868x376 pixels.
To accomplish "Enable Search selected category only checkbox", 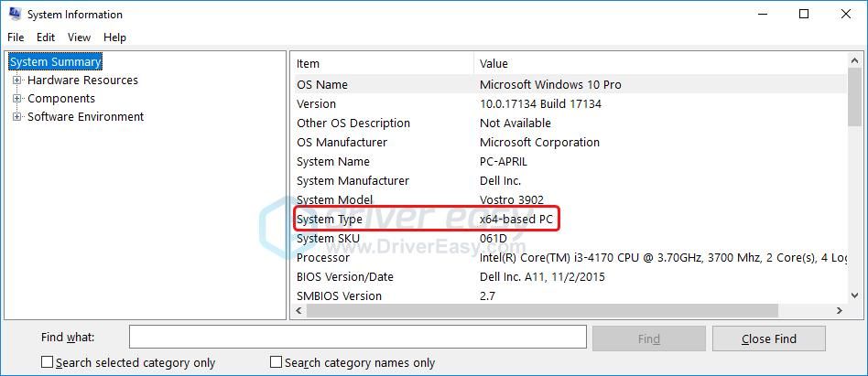I will [48, 362].
